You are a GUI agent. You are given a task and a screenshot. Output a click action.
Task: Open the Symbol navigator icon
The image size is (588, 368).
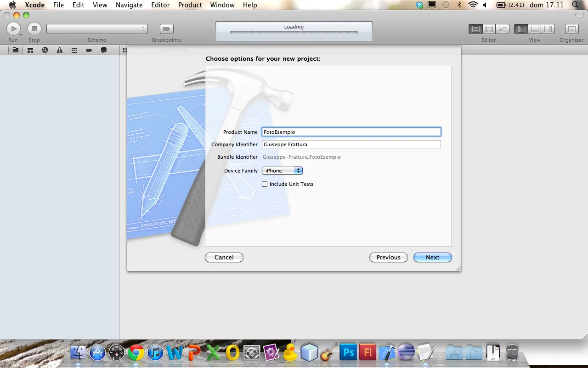30,50
